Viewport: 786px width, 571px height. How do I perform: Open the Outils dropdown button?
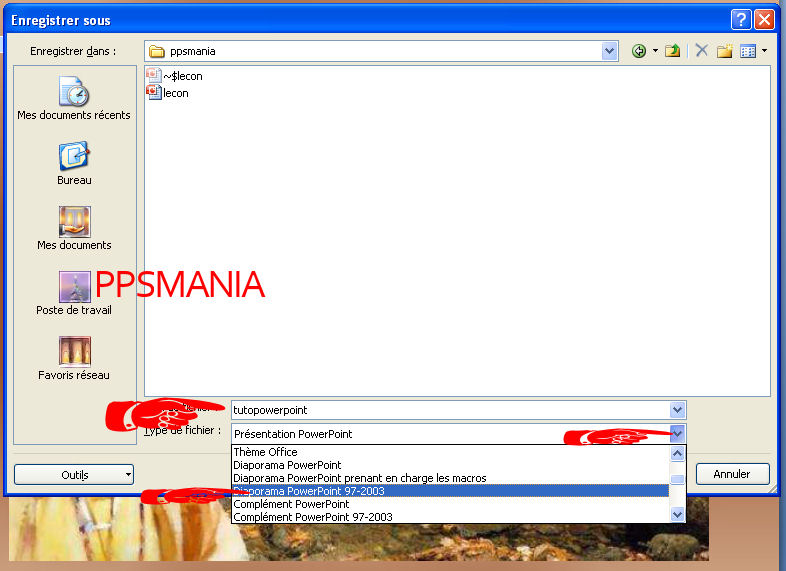[x=74, y=475]
